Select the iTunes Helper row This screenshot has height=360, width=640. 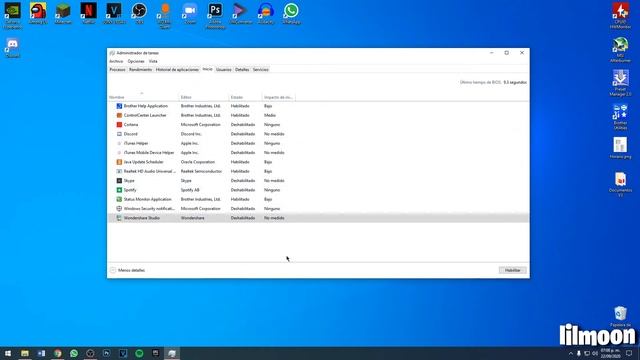[318, 144]
